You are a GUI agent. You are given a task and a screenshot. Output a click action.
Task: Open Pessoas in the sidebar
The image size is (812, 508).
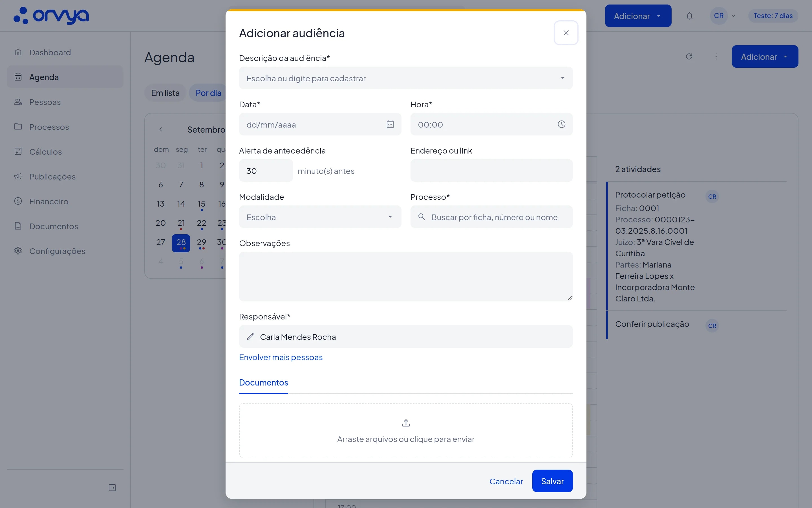pos(65,102)
